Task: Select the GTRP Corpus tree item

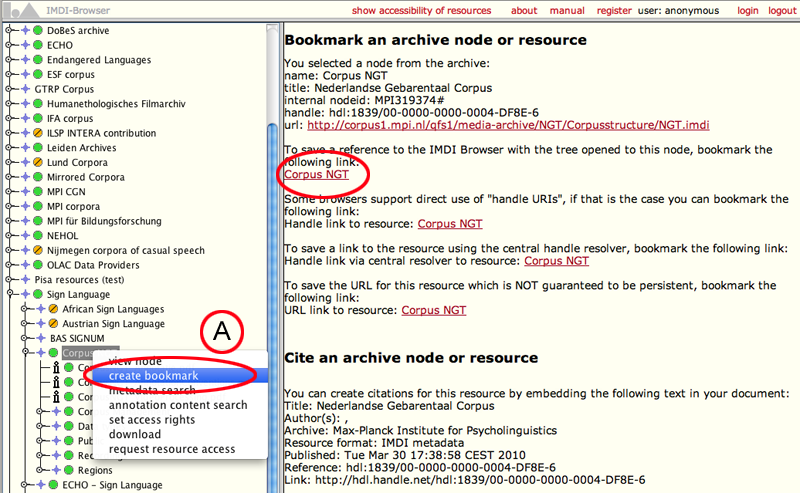Action: 64,89
